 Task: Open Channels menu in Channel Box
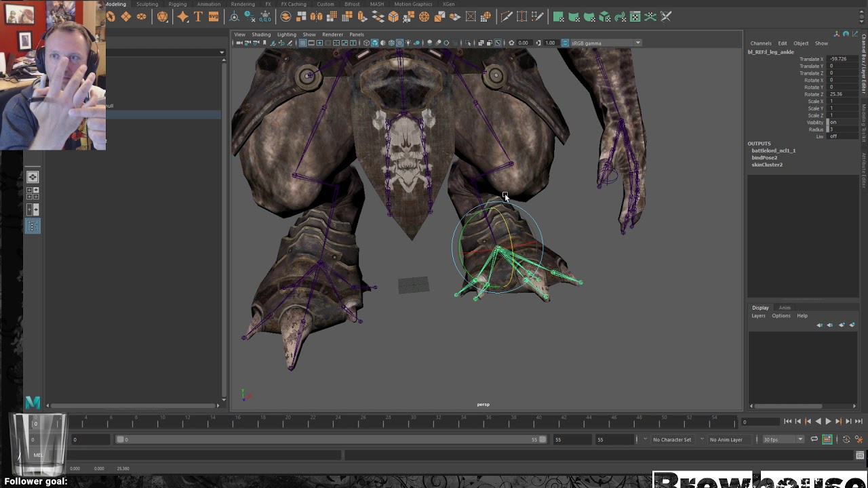coord(761,43)
